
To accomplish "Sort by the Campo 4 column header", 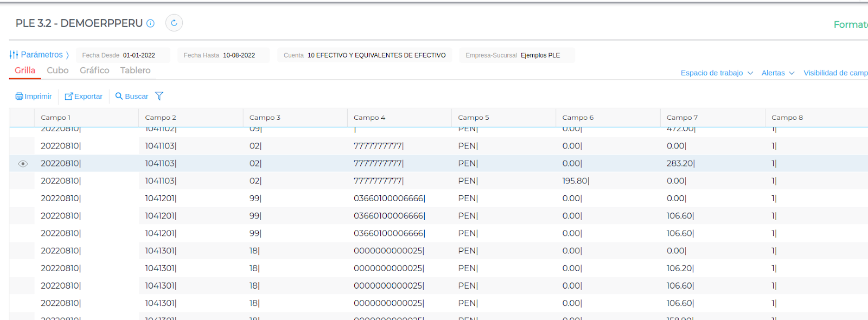I will (399, 118).
